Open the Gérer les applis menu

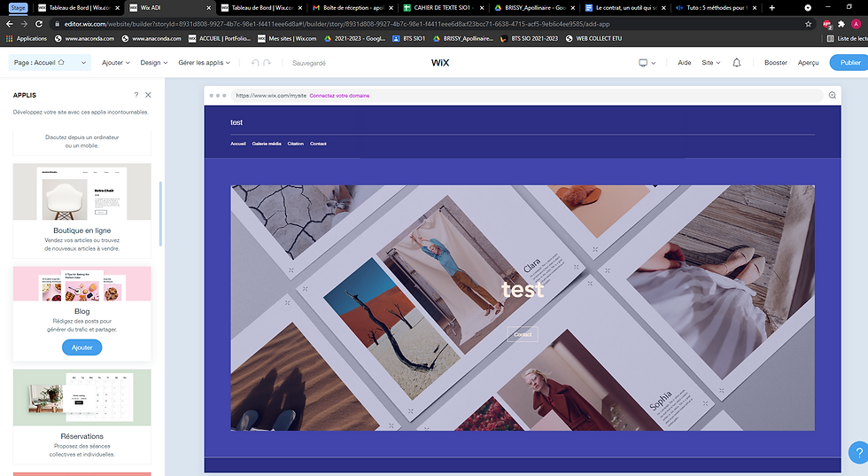[x=205, y=63]
